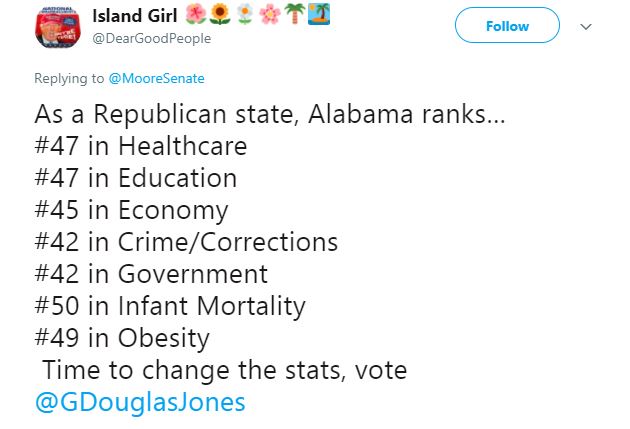The image size is (630, 429).
Task: Click the "#42 in Crime/Corrections" line
Action: [x=185, y=242]
